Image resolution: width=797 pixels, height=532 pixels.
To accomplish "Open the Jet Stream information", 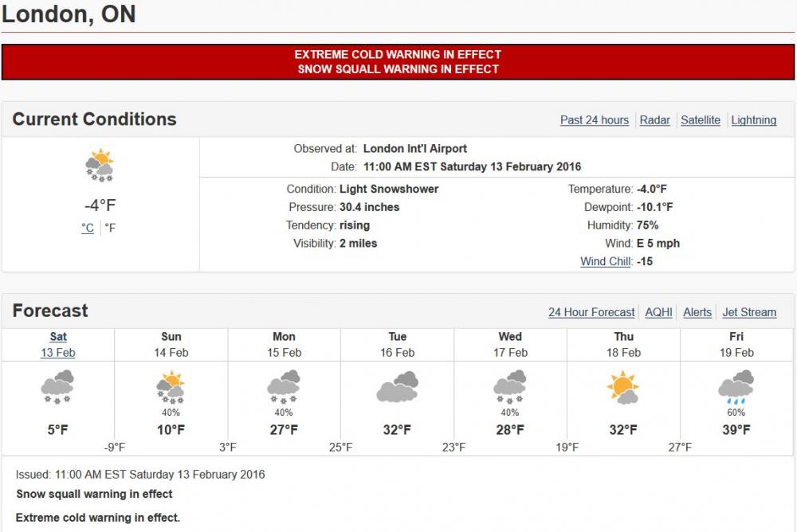I will tap(749, 312).
